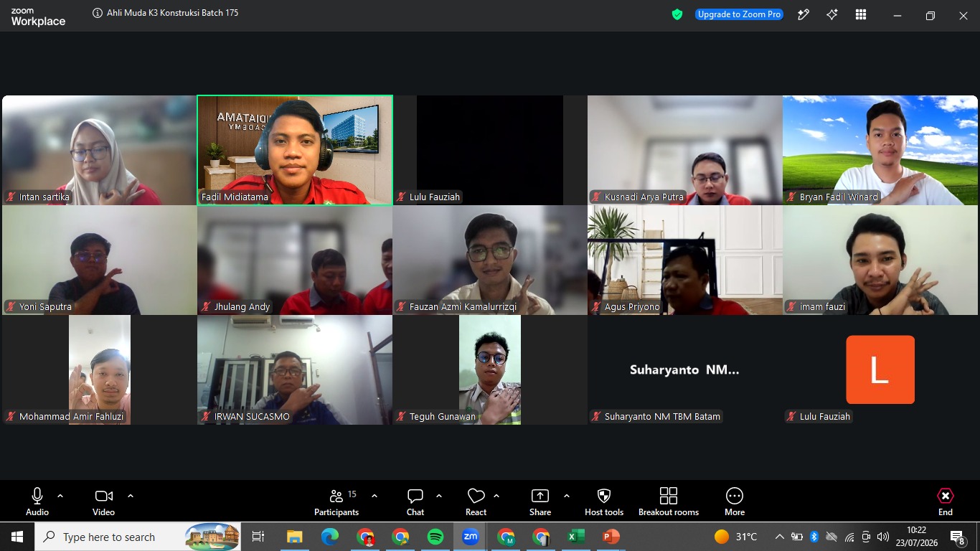980x551 pixels.
Task: Click Upgrade to Zoom Pro
Action: pyautogui.click(x=739, y=14)
